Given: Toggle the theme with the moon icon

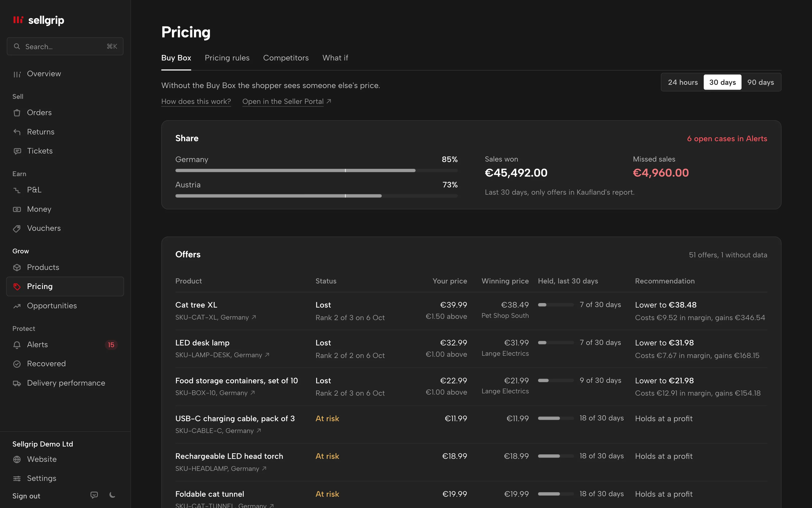Looking at the screenshot, I should tap(113, 495).
